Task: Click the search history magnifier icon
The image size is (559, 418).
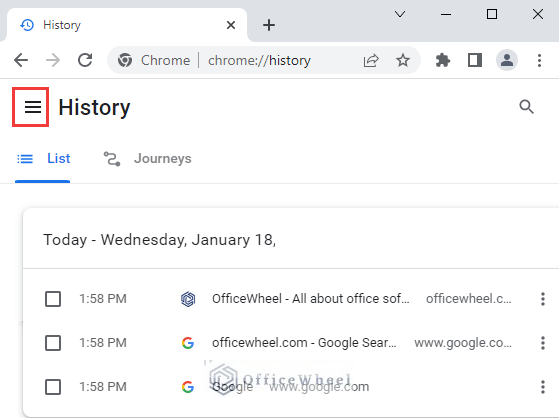Action: click(x=526, y=107)
